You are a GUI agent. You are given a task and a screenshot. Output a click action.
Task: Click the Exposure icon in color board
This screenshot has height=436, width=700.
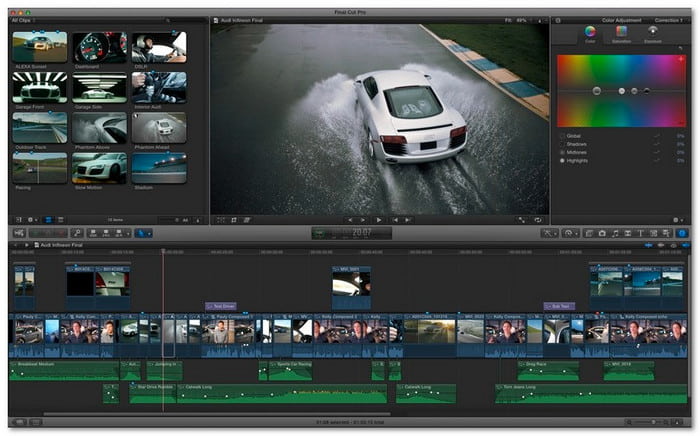653,33
